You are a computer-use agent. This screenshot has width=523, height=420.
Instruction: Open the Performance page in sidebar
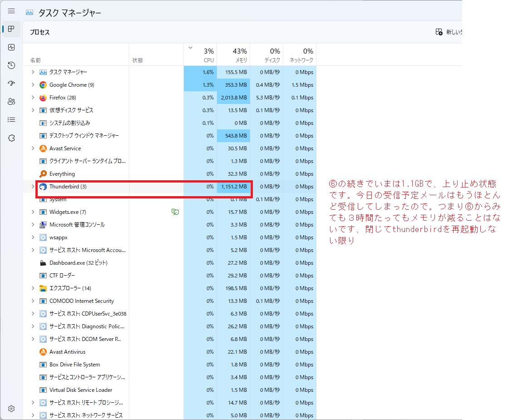(11, 47)
